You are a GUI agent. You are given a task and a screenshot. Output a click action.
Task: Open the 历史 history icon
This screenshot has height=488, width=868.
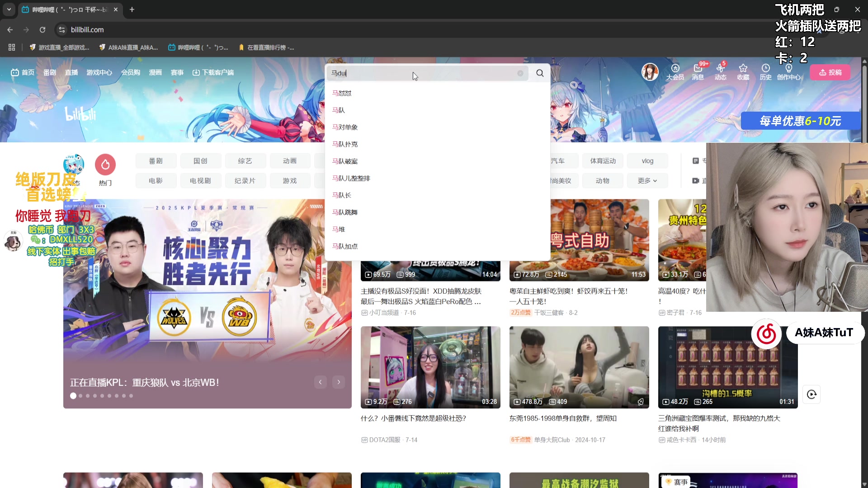765,72
